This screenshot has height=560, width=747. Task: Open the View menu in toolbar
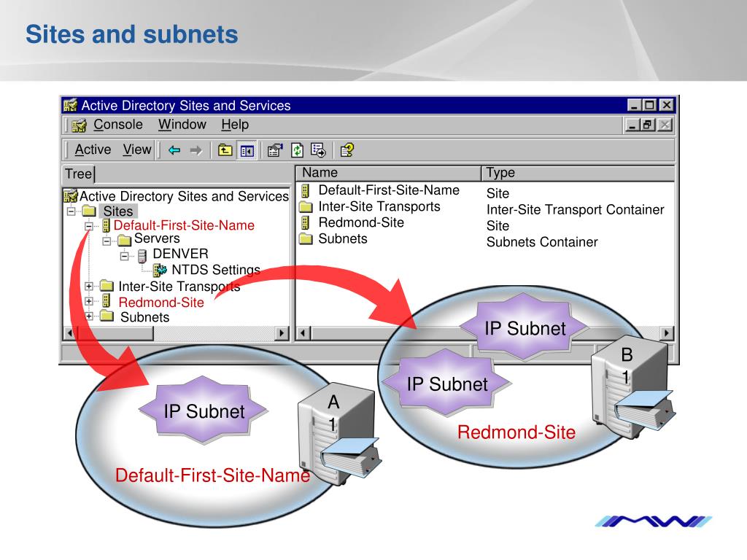tap(136, 149)
